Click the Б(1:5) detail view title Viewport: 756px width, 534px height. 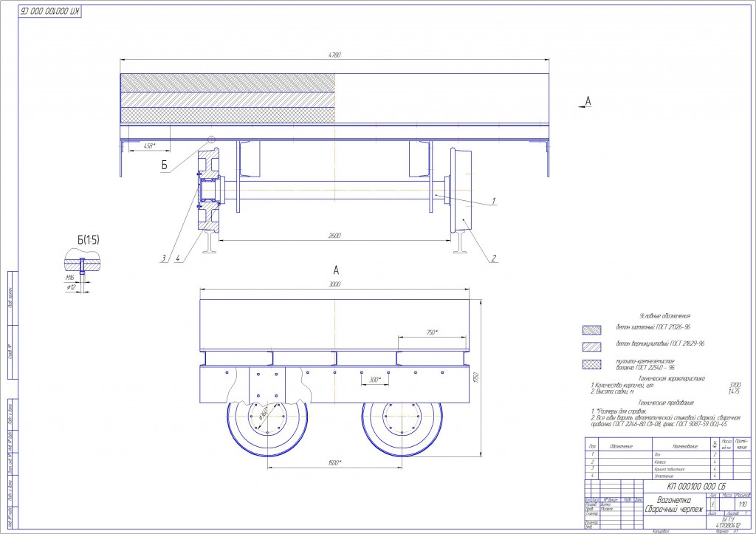click(89, 240)
